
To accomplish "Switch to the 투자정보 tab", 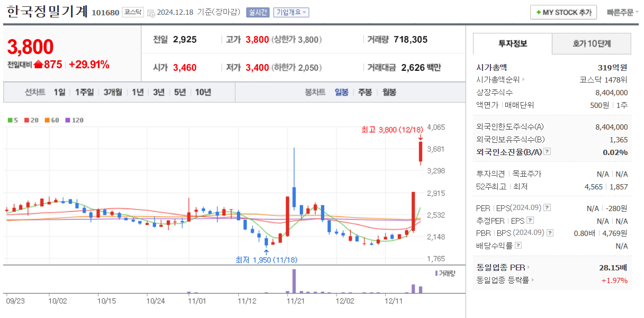I will pos(513,43).
